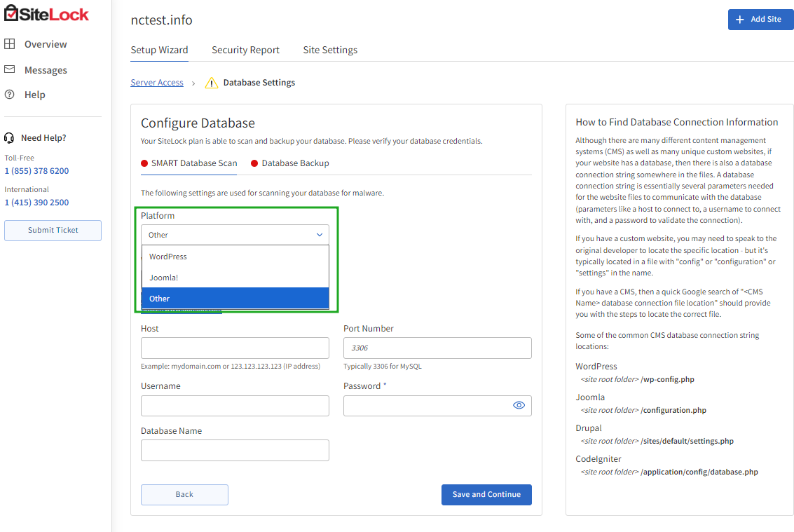Click the Configure Database heading
The height and width of the screenshot is (532, 794).
coord(198,123)
